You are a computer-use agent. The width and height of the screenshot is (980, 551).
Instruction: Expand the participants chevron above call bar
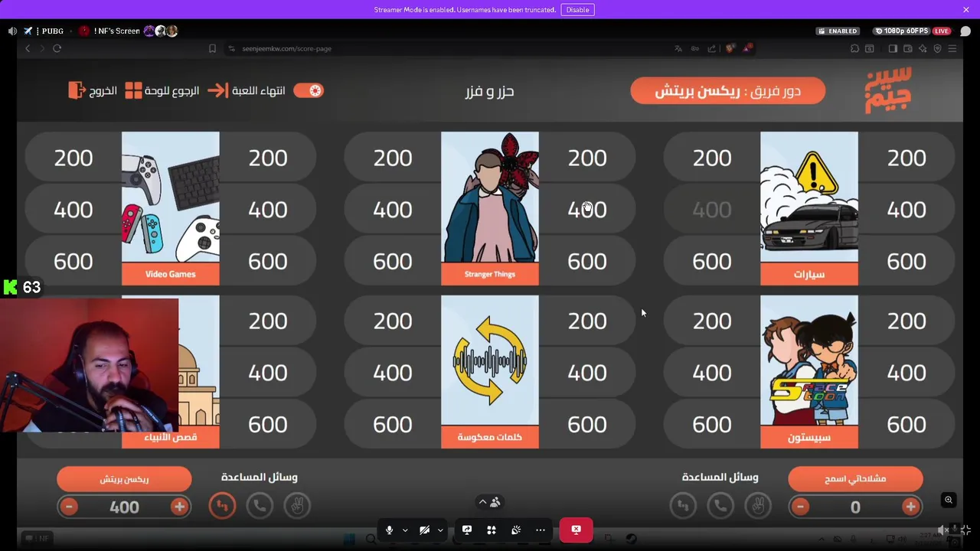click(482, 502)
